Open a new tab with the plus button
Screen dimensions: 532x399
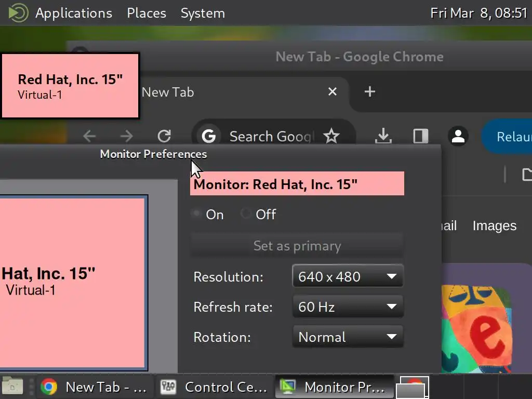(369, 91)
